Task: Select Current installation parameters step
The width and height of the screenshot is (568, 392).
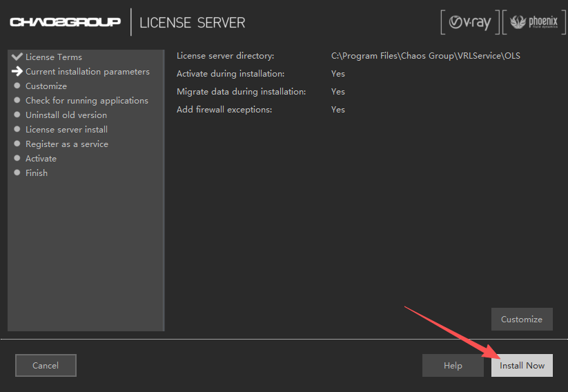Action: tap(87, 71)
